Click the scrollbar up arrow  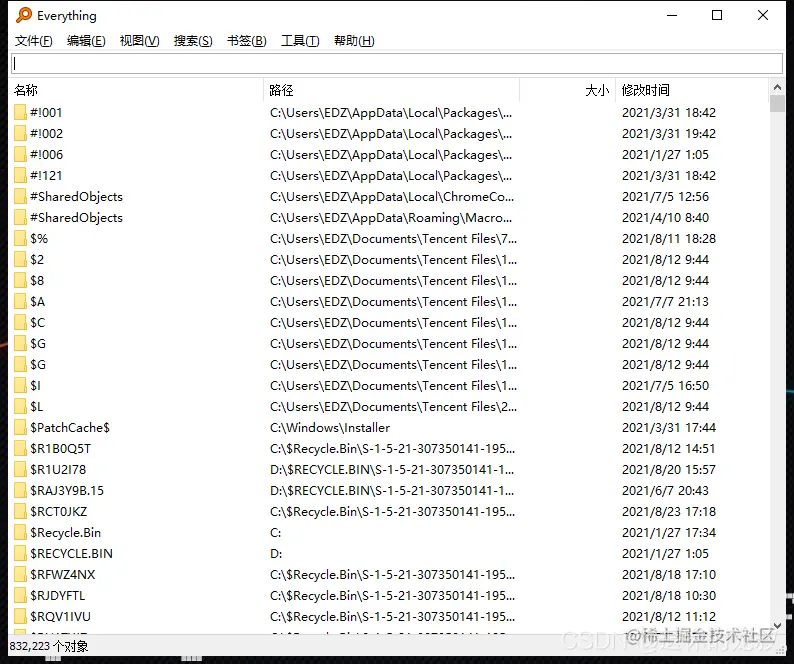click(x=777, y=87)
